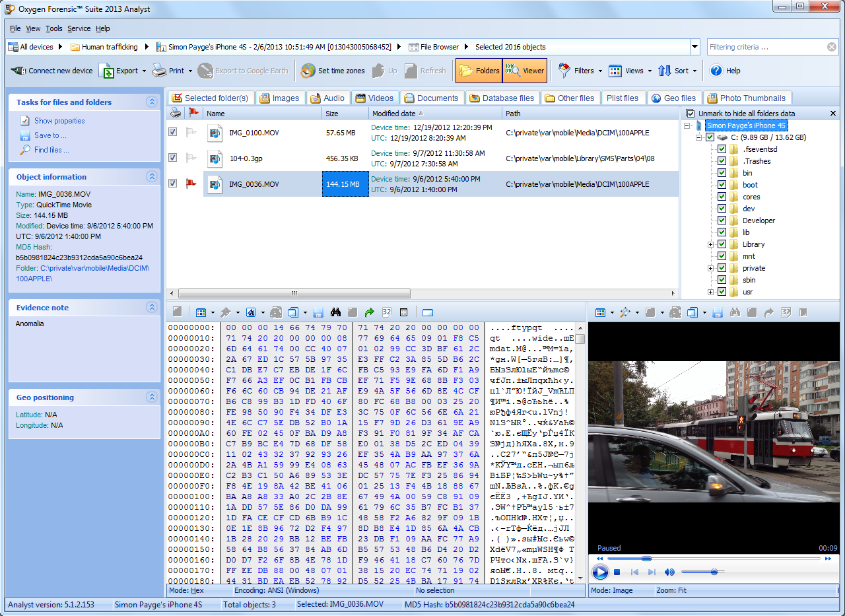Expand the usr folder in the tree
This screenshot has width=845, height=616.
(x=711, y=292)
